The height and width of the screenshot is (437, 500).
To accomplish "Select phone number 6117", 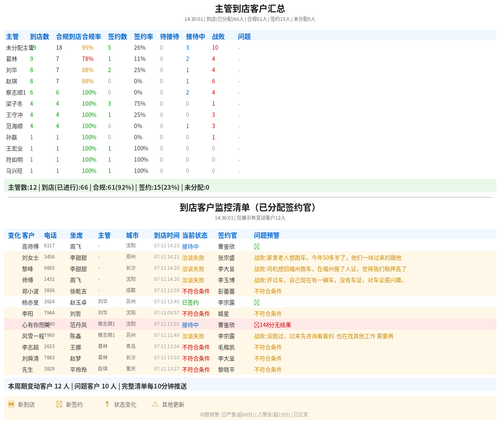I will [x=49, y=246].
